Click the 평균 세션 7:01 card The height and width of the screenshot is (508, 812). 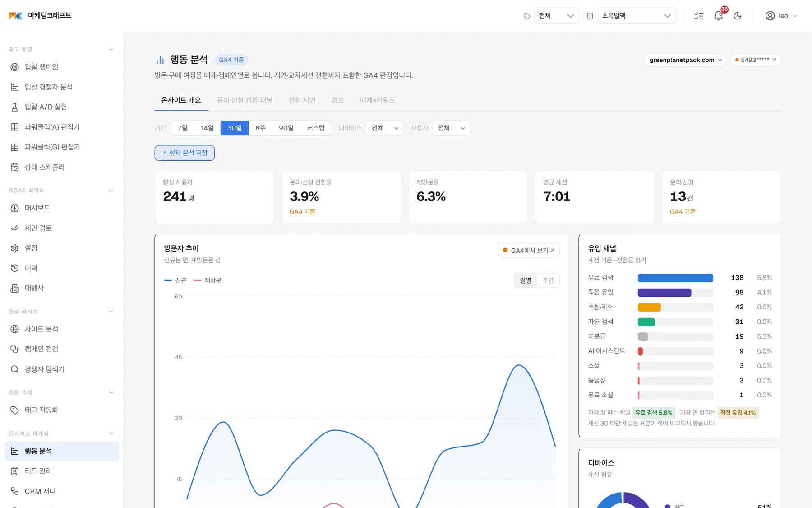point(594,197)
